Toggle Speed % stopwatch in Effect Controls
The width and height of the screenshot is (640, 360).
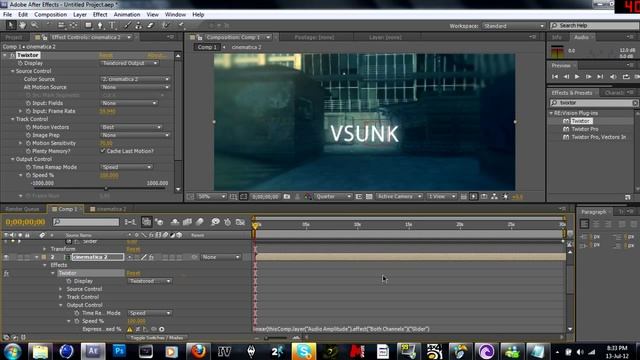pyautogui.click(x=28, y=175)
